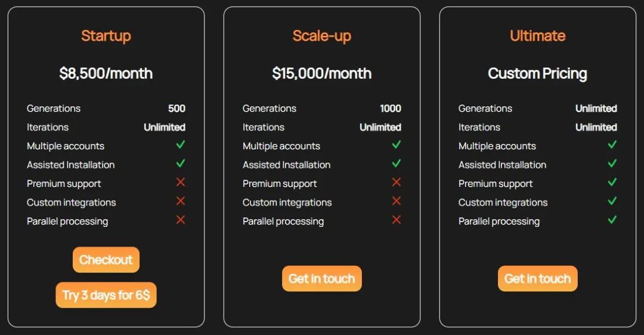Click Scale-up Parallel processing red cross
This screenshot has height=335, width=644.
pos(397,220)
